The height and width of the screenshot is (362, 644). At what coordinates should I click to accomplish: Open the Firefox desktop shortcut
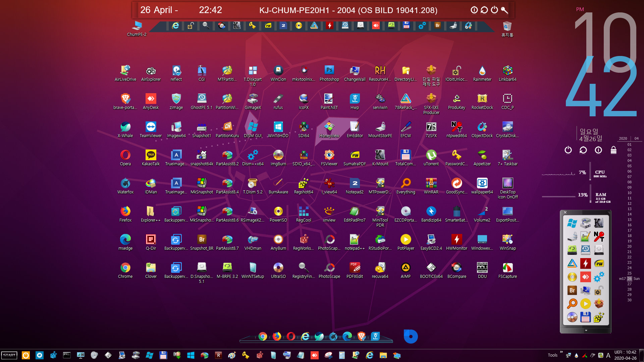click(x=125, y=214)
